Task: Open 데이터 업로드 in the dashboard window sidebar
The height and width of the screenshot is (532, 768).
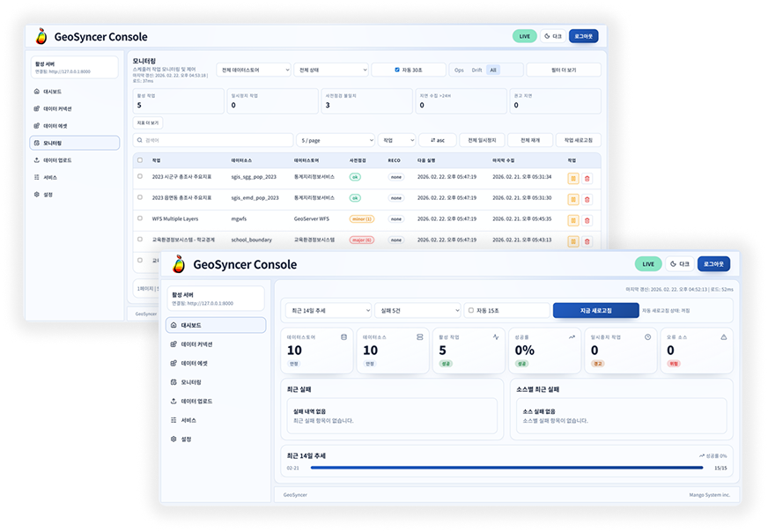Action: (196, 401)
